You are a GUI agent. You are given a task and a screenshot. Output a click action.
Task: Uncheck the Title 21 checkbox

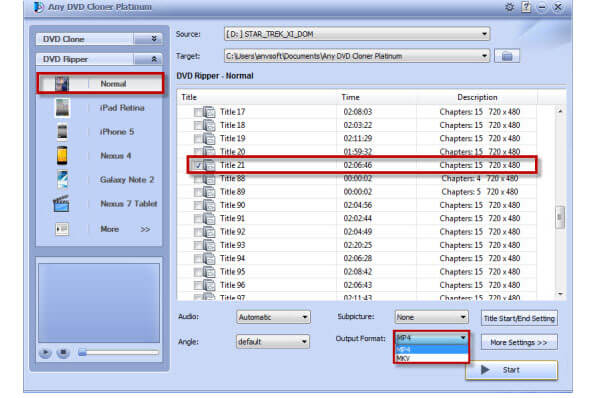(x=198, y=165)
